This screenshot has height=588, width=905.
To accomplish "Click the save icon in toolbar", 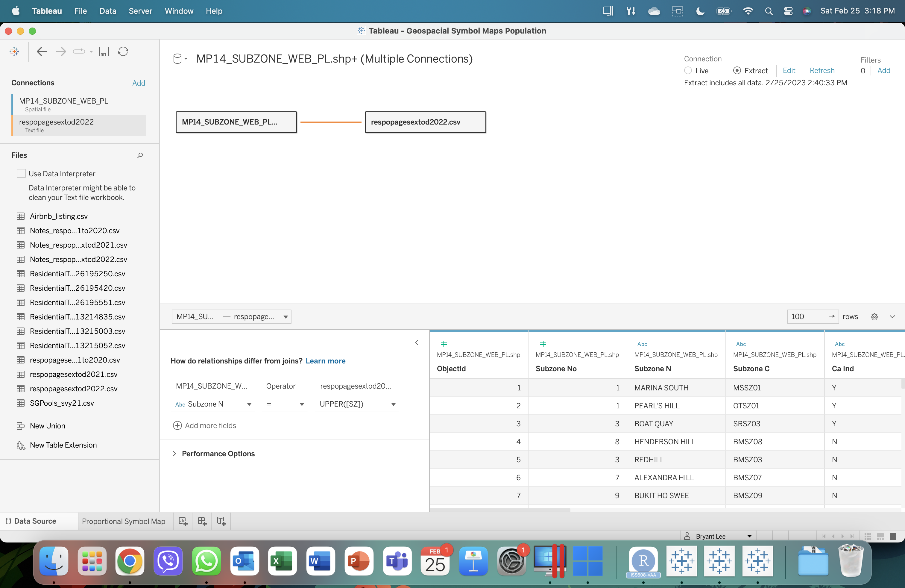I will coord(104,51).
